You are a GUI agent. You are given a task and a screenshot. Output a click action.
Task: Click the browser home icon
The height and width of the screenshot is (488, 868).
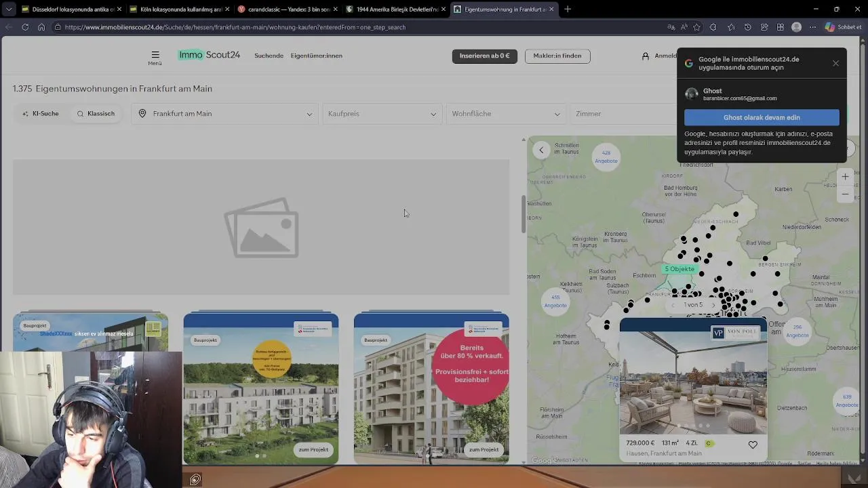[41, 27]
